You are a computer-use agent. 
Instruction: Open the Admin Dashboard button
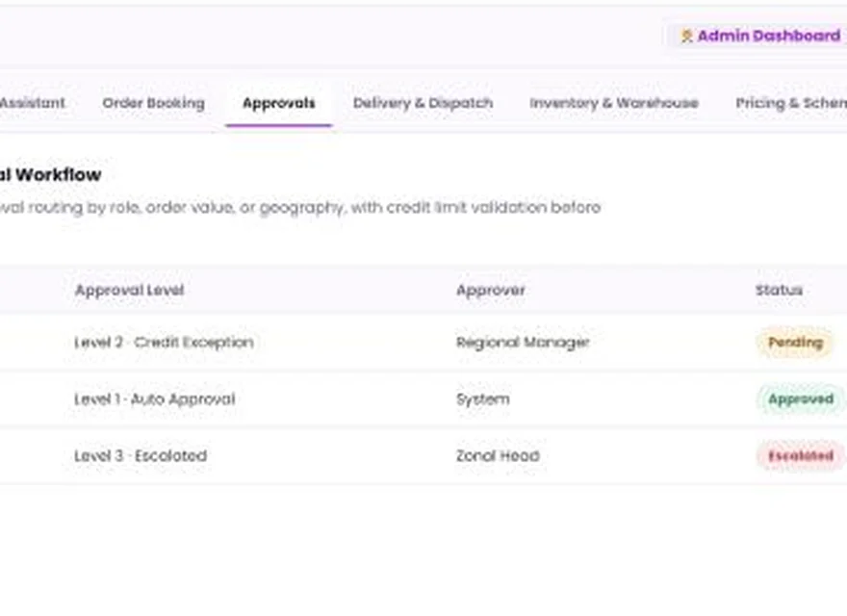(x=757, y=36)
